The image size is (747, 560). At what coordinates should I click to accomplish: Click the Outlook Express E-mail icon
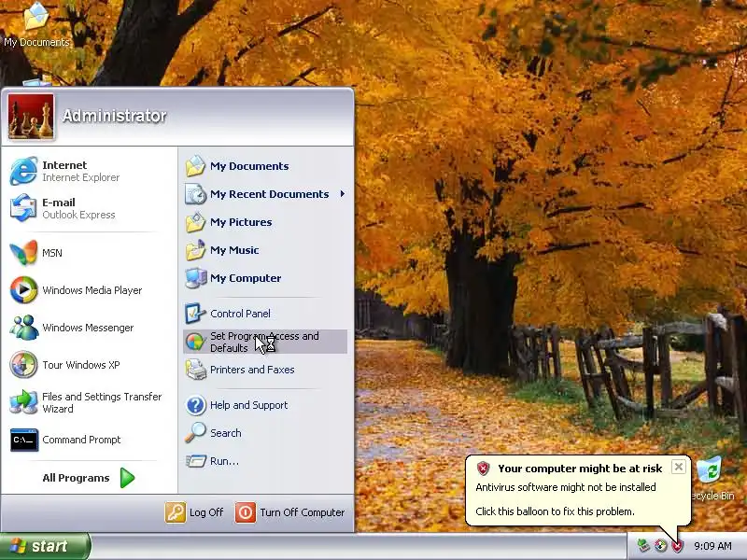(23, 208)
